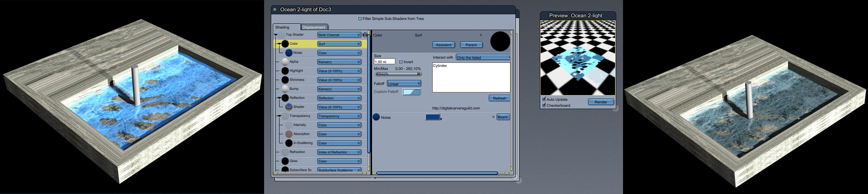The width and height of the screenshot is (868, 194).
Task: Toggle the Invert checkbox
Action: [401, 62]
